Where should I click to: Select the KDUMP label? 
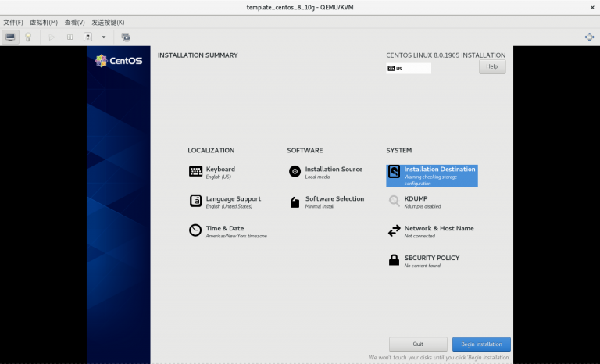[416, 198]
